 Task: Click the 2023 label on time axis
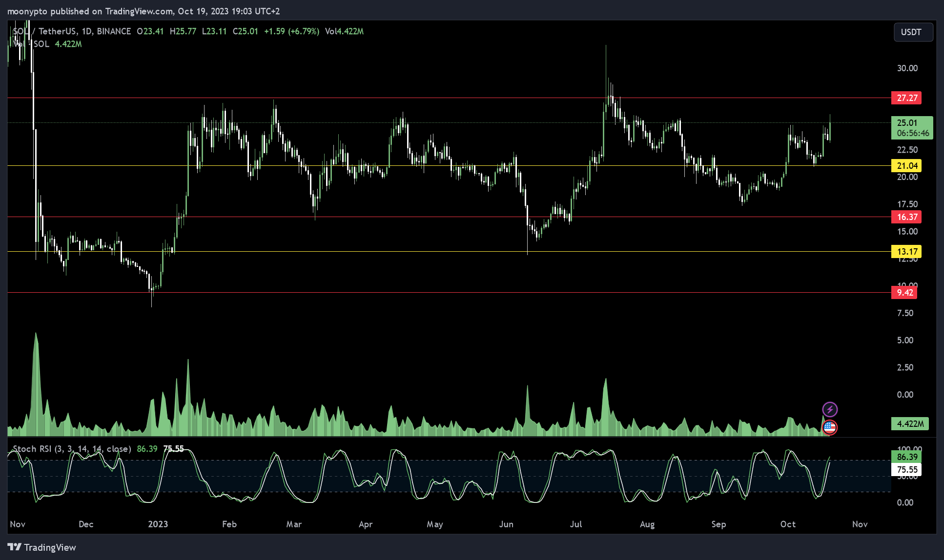158,524
